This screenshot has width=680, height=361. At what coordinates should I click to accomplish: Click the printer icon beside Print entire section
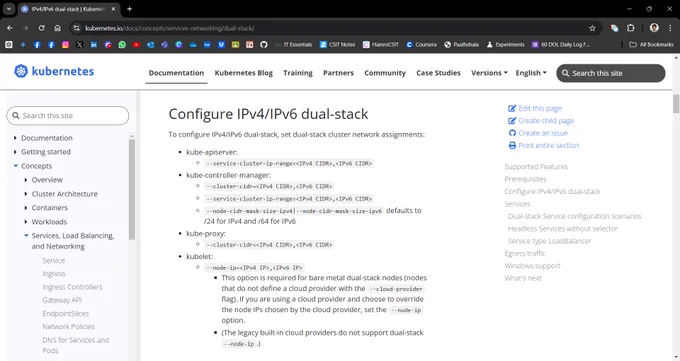(512, 145)
